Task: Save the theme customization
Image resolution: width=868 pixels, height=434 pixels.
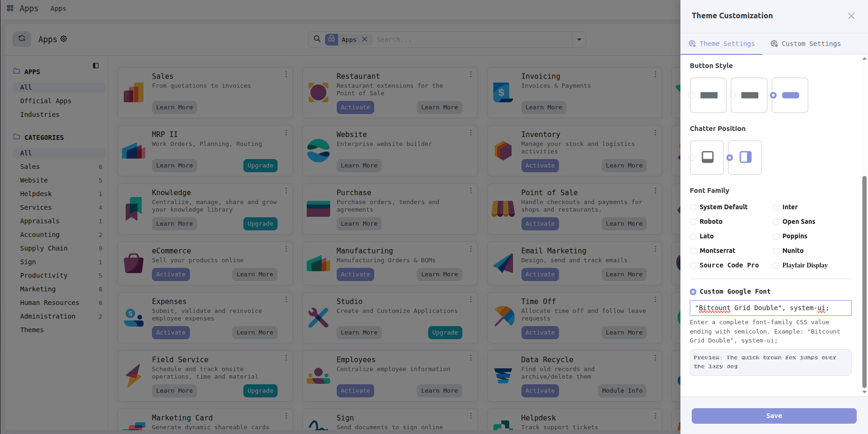Action: (774, 416)
